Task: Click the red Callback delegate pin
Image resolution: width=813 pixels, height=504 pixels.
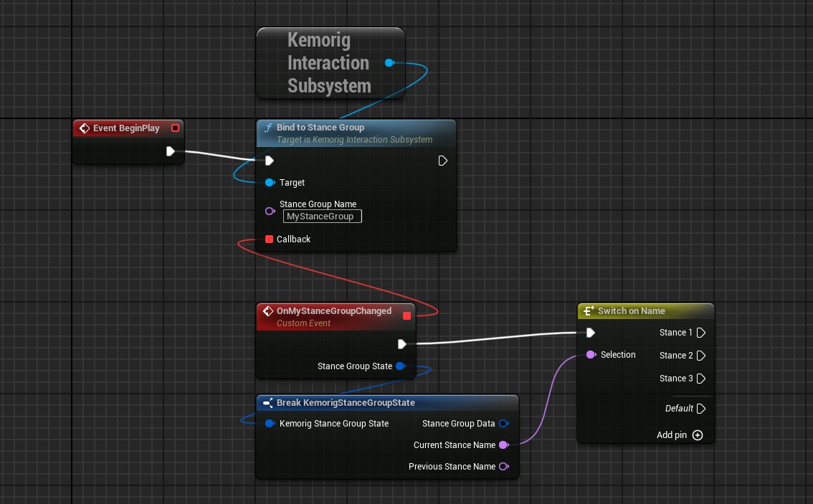Action: click(270, 239)
